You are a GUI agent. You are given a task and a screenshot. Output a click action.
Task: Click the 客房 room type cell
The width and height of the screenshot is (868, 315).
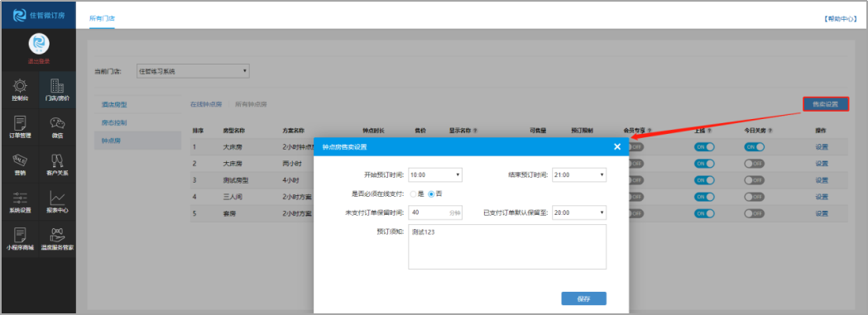pyautogui.click(x=229, y=213)
